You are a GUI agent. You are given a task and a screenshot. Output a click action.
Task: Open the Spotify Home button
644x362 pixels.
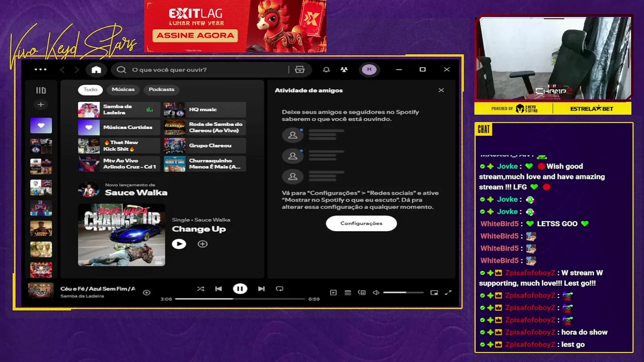(x=96, y=70)
